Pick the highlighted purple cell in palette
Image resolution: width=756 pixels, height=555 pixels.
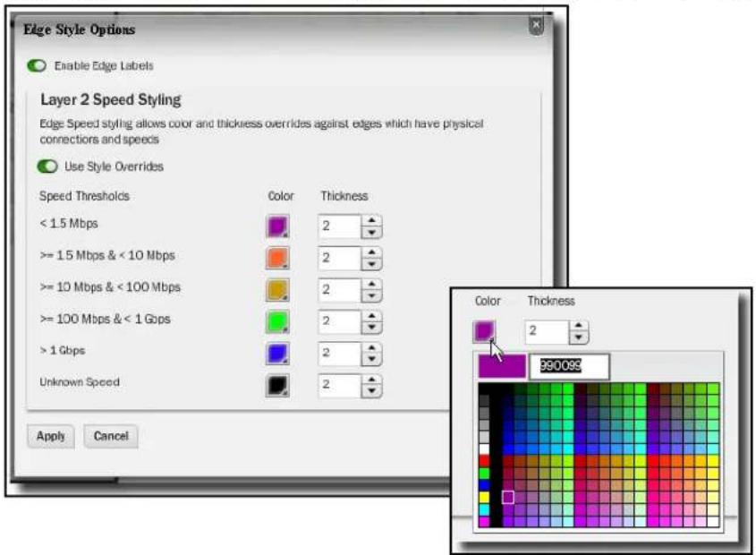pyautogui.click(x=508, y=497)
